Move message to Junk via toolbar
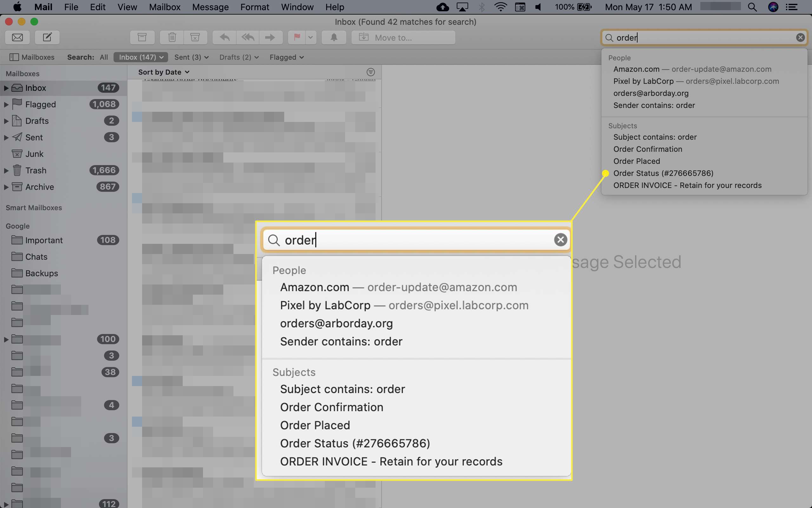The height and width of the screenshot is (508, 812). (x=195, y=37)
